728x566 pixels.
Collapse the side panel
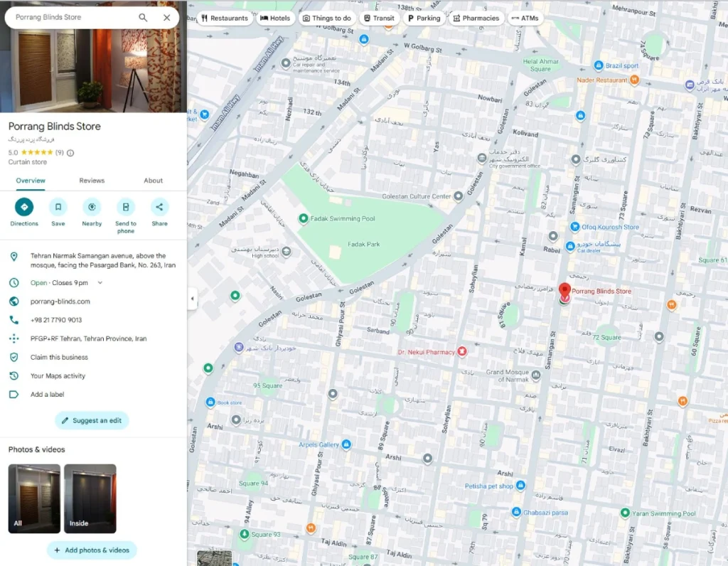(192, 299)
